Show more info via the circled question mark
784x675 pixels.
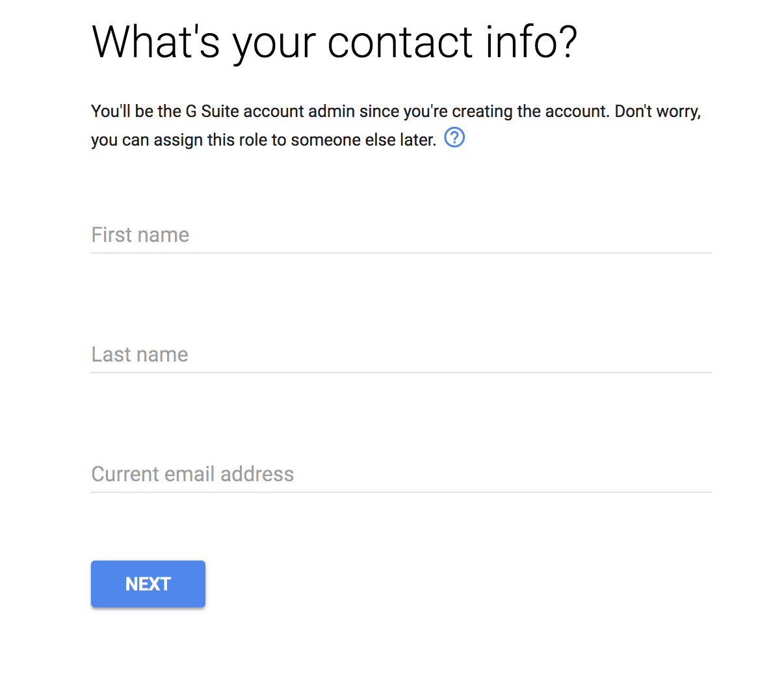pyautogui.click(x=454, y=138)
